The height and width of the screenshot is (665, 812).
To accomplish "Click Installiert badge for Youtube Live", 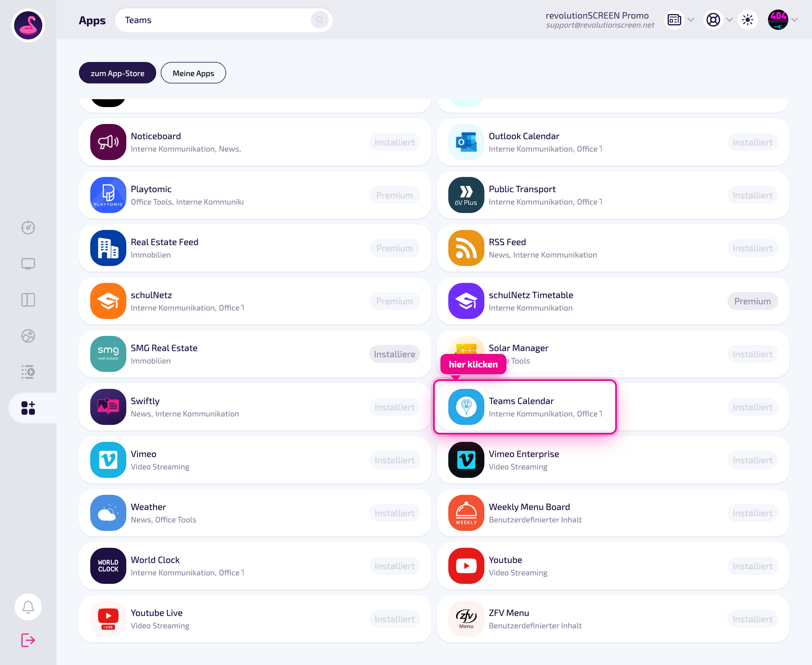I will click(x=394, y=619).
